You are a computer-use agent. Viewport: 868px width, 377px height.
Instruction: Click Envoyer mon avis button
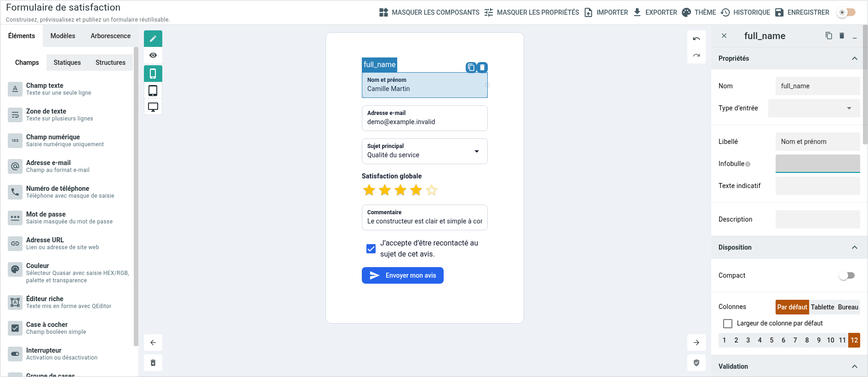(403, 275)
